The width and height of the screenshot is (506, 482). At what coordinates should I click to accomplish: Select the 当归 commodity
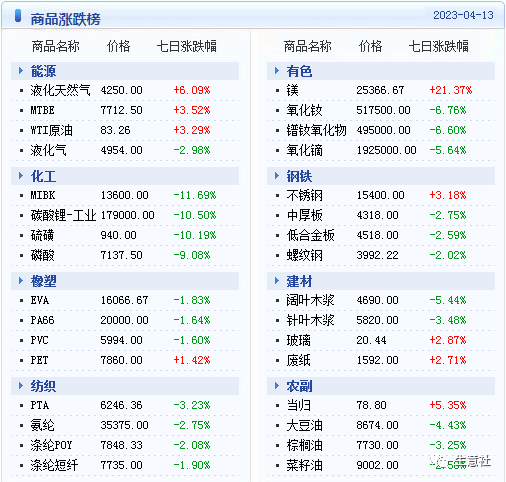[298, 405]
